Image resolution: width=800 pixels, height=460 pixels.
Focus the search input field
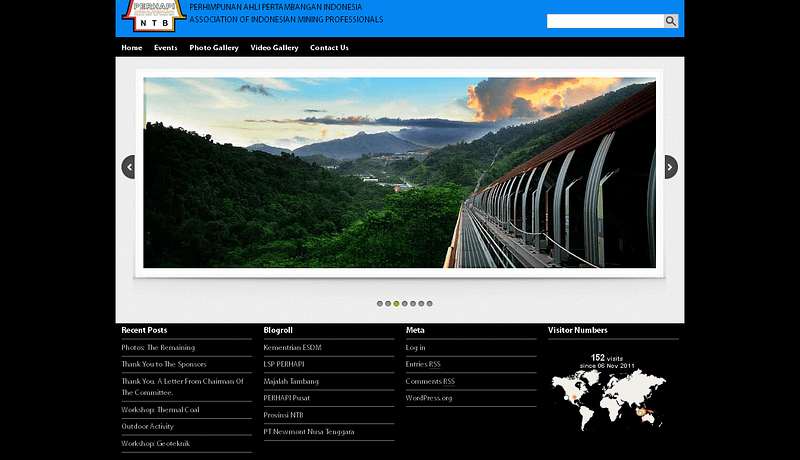click(x=605, y=21)
